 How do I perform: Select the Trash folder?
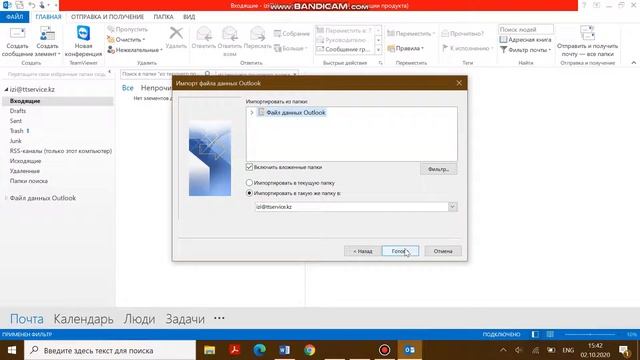coord(17,131)
